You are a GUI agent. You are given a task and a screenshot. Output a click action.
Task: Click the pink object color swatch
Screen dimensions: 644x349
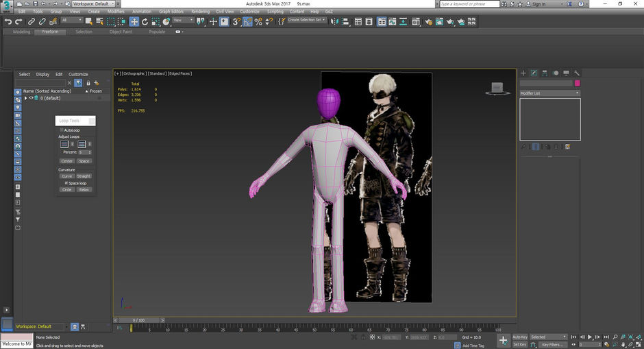577,83
